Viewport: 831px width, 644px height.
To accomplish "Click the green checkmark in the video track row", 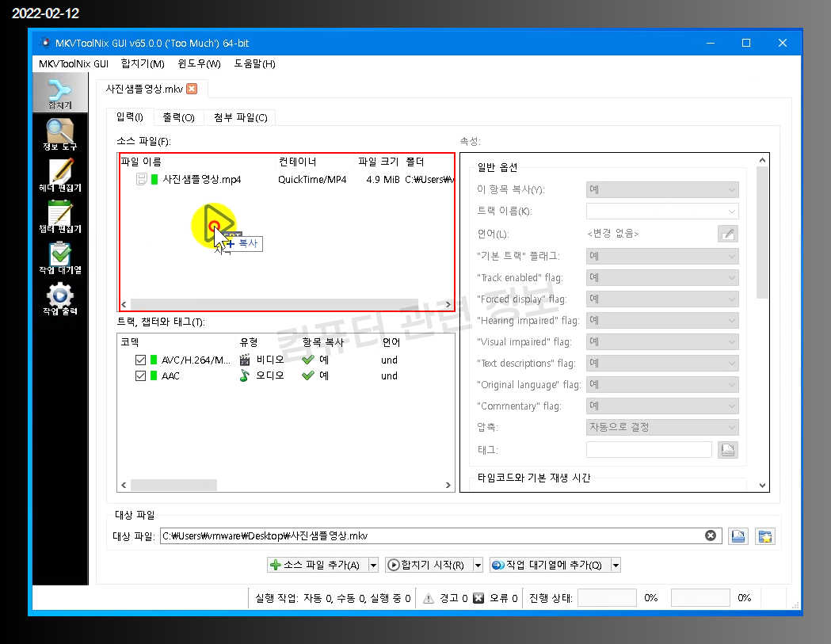I will (x=308, y=360).
